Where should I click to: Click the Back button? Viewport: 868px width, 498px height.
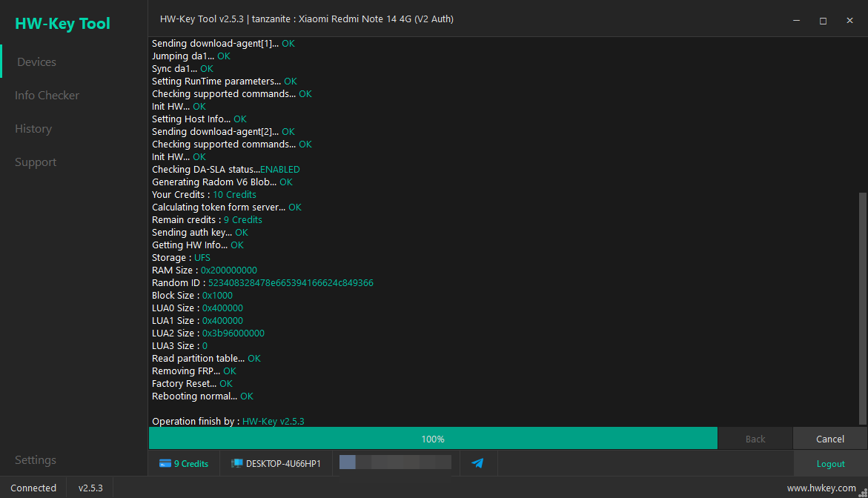(x=755, y=439)
